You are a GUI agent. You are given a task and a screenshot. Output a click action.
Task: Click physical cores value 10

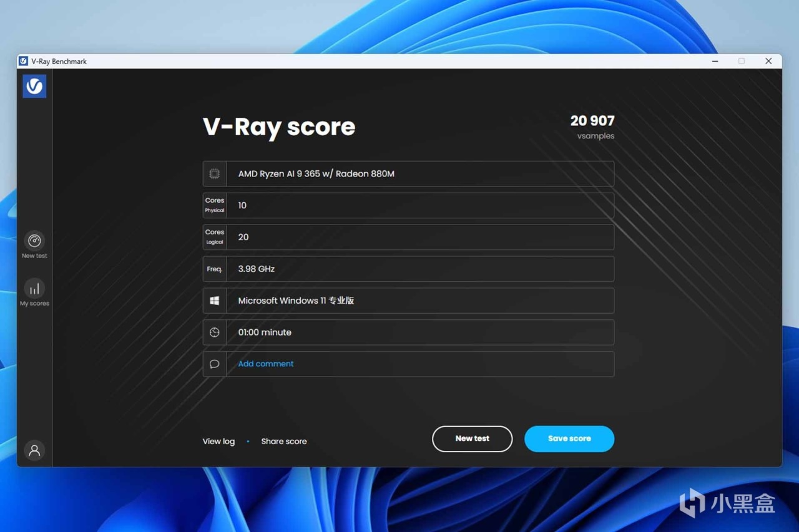[242, 205]
